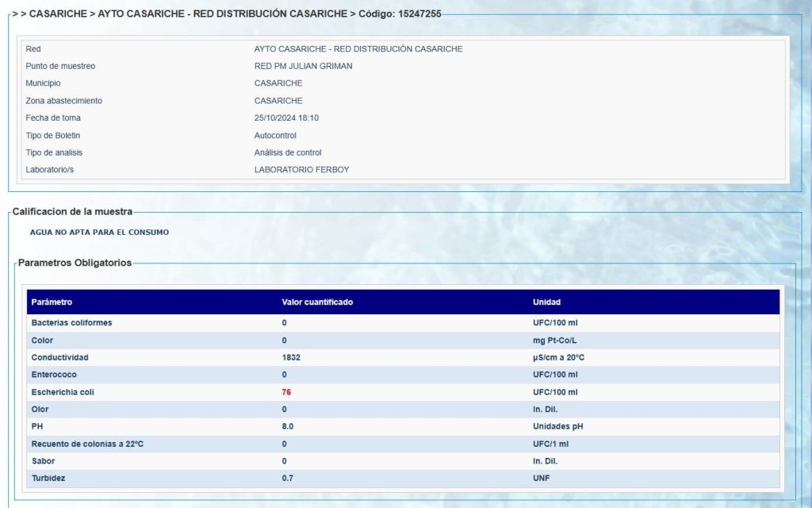Click the Parametros Obligatorios section title

[75, 263]
